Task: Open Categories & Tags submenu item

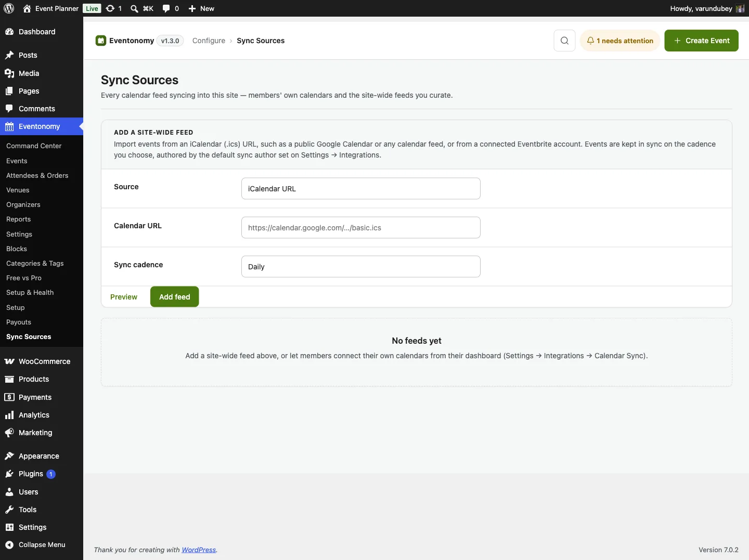Action: [x=35, y=264]
